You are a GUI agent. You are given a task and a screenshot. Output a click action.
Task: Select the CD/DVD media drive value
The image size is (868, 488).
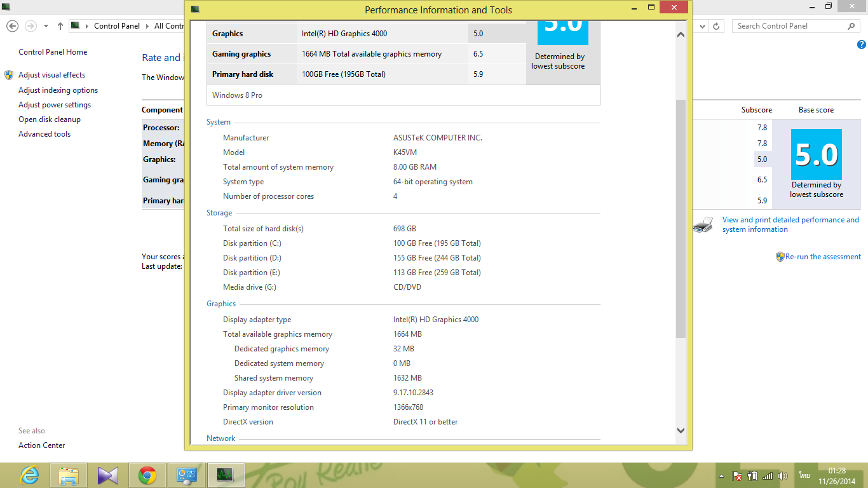click(x=407, y=287)
